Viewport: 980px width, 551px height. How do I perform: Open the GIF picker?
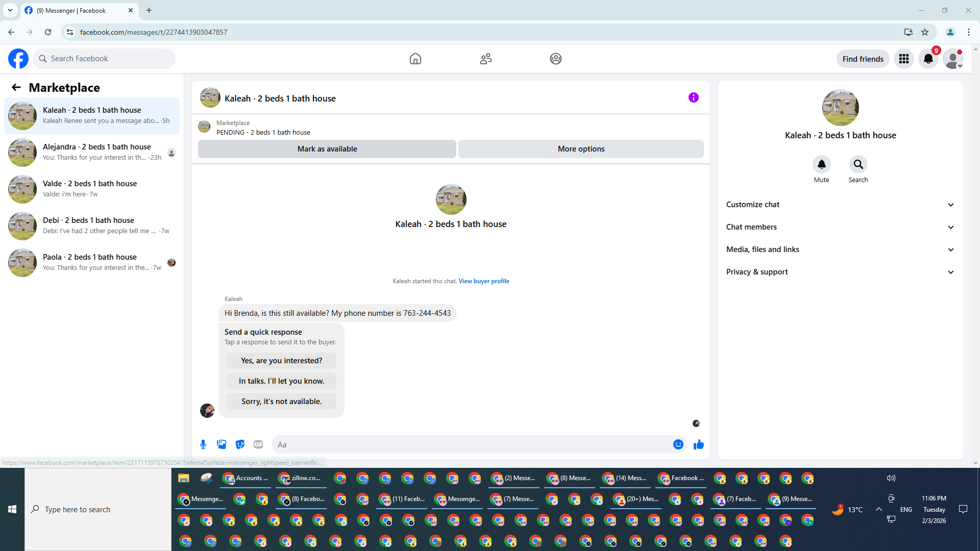[x=258, y=444]
